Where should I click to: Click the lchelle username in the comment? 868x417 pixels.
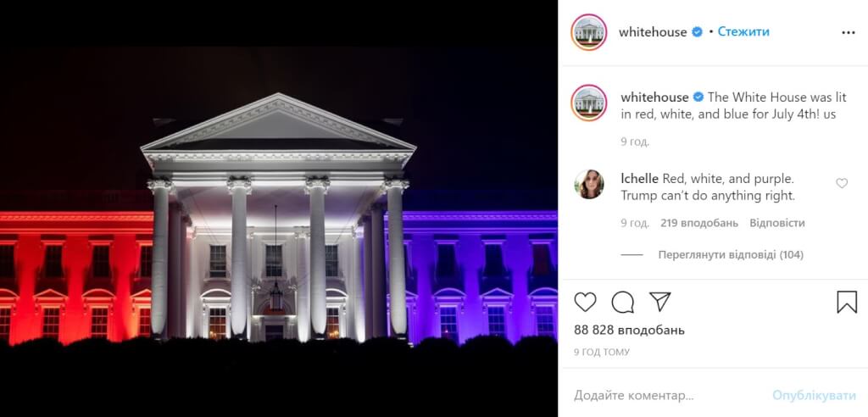coord(639,179)
